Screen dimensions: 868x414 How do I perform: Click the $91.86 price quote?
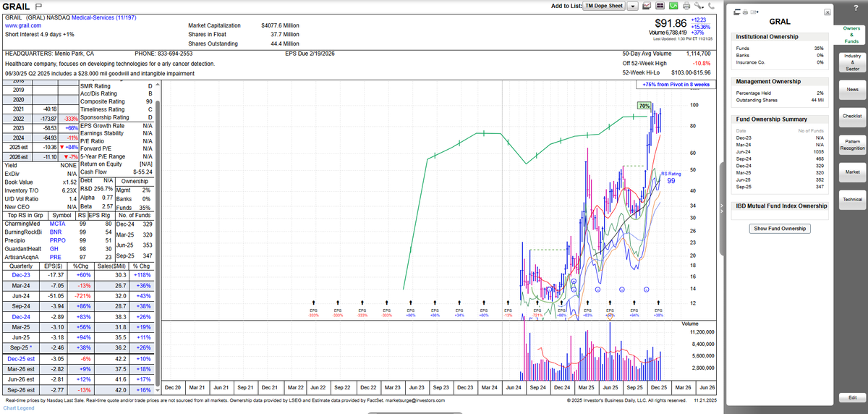[671, 24]
